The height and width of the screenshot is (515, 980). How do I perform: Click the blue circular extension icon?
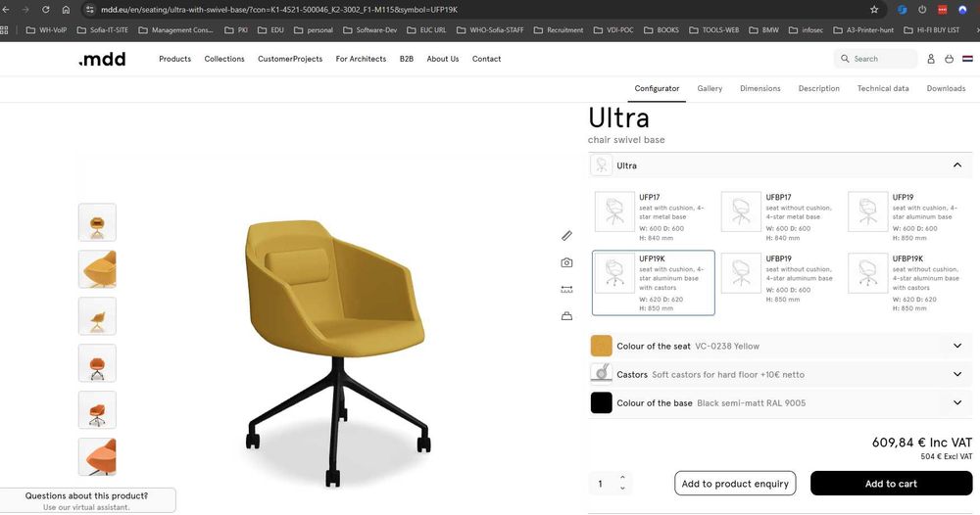coord(902,10)
